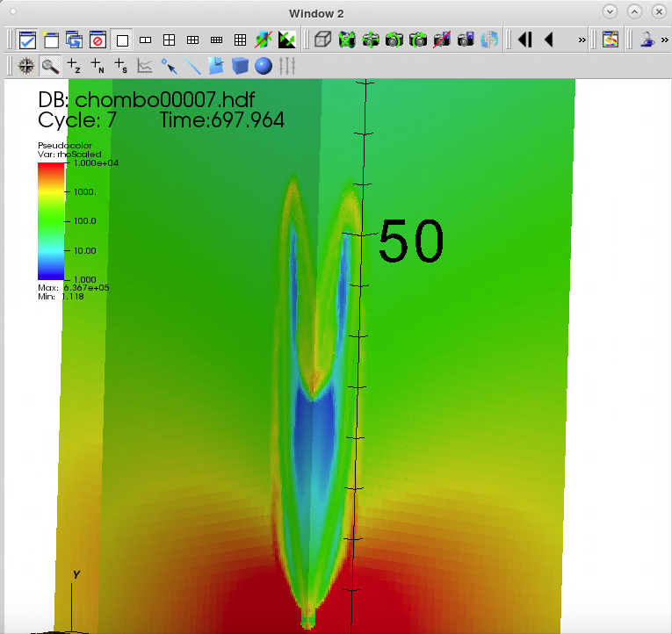The width and height of the screenshot is (672, 634).
Task: Turn on the box tool
Action: 240,66
